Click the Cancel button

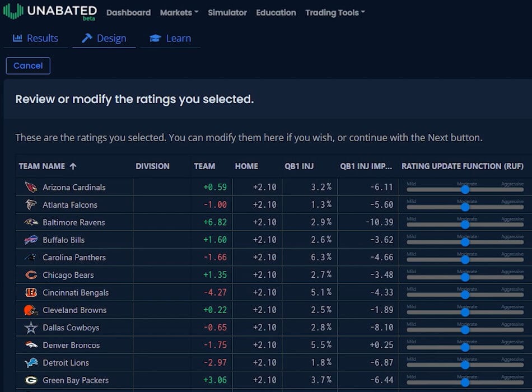tap(28, 66)
